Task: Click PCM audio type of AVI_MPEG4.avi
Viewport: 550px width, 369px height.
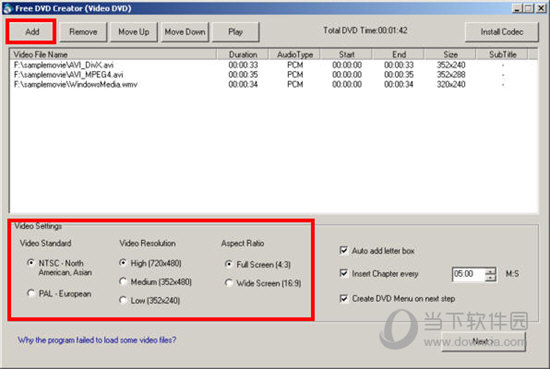Action: [295, 74]
